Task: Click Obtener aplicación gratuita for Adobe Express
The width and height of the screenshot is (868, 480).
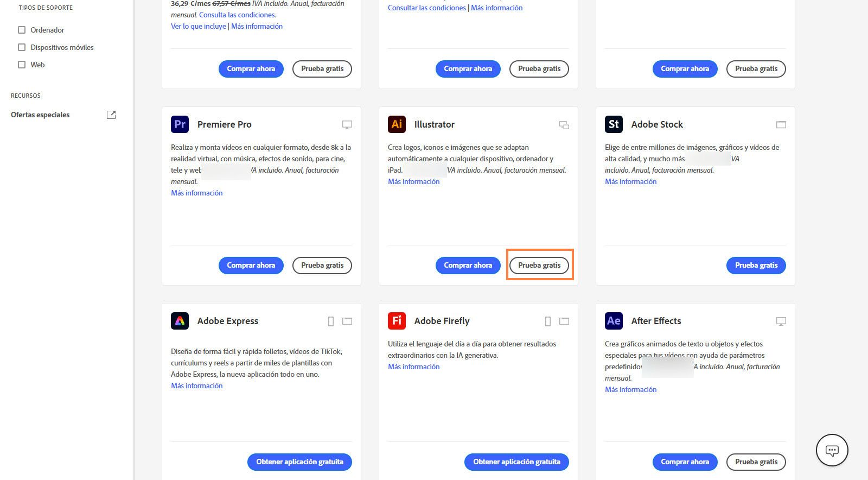Action: click(300, 462)
